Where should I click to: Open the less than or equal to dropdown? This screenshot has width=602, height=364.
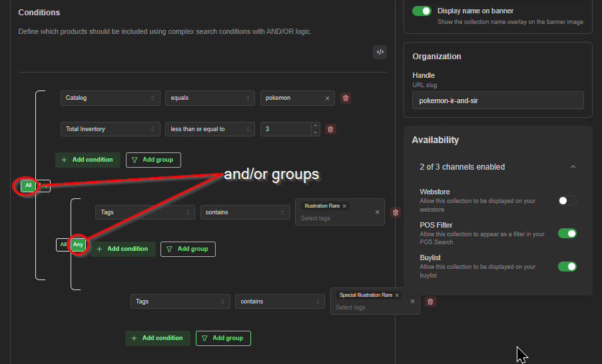tap(210, 129)
